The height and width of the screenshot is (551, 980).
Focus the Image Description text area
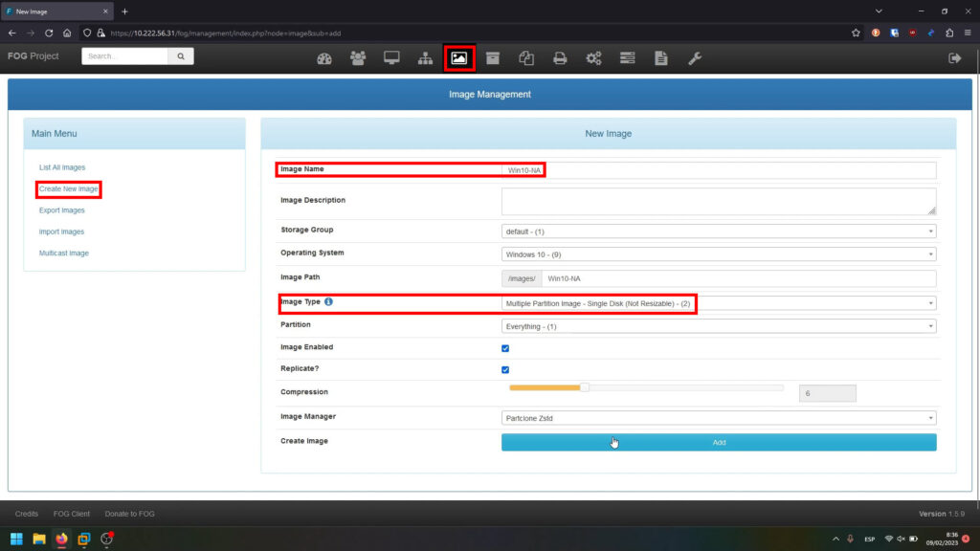pos(718,201)
